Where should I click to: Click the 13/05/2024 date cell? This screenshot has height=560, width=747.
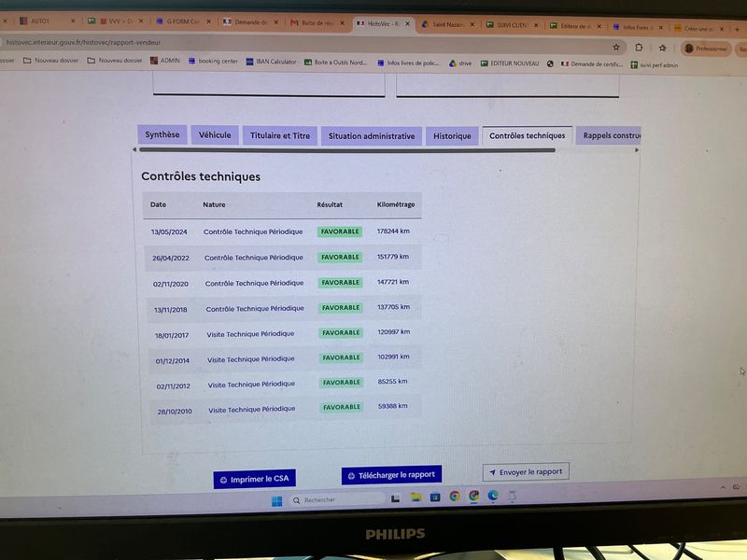click(x=169, y=231)
